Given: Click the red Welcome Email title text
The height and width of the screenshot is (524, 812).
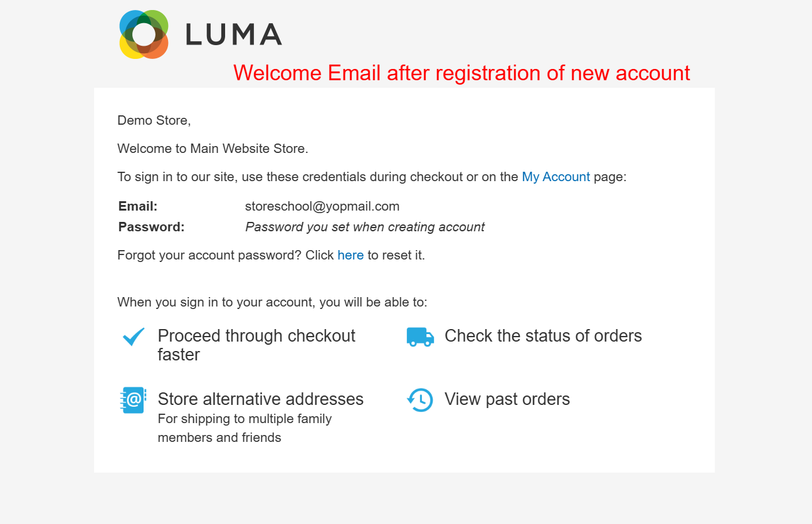Looking at the screenshot, I should [461, 73].
